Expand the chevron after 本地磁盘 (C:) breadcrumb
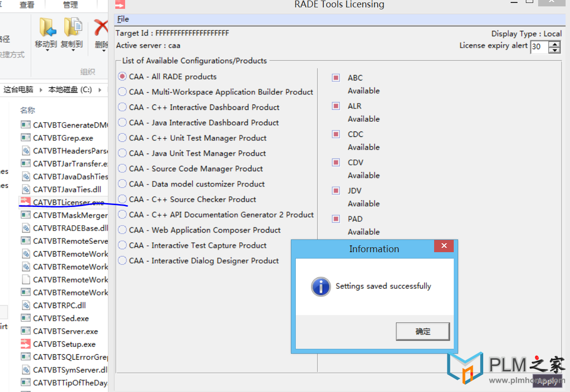This screenshot has height=392, width=570. [x=100, y=90]
